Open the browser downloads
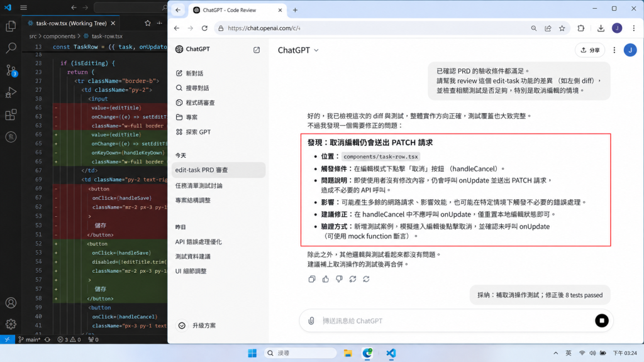Viewport: 644px width, 362px height. click(x=601, y=28)
